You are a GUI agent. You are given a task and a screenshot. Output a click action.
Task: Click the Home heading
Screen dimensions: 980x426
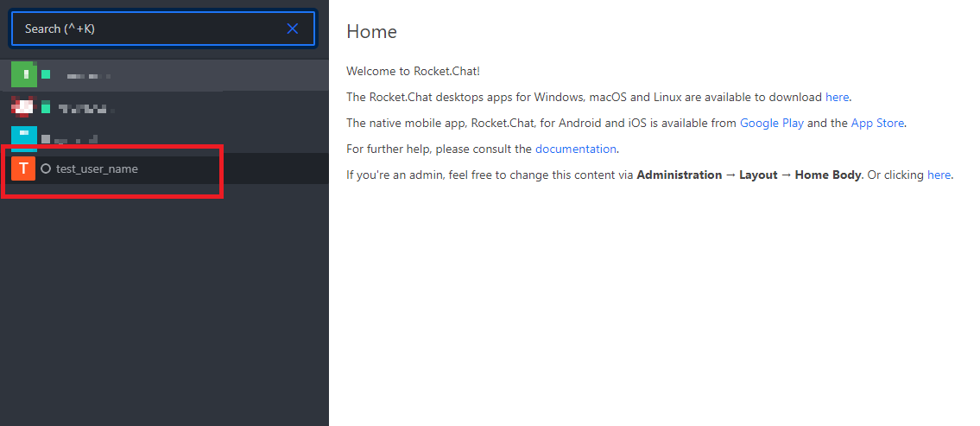pyautogui.click(x=372, y=31)
